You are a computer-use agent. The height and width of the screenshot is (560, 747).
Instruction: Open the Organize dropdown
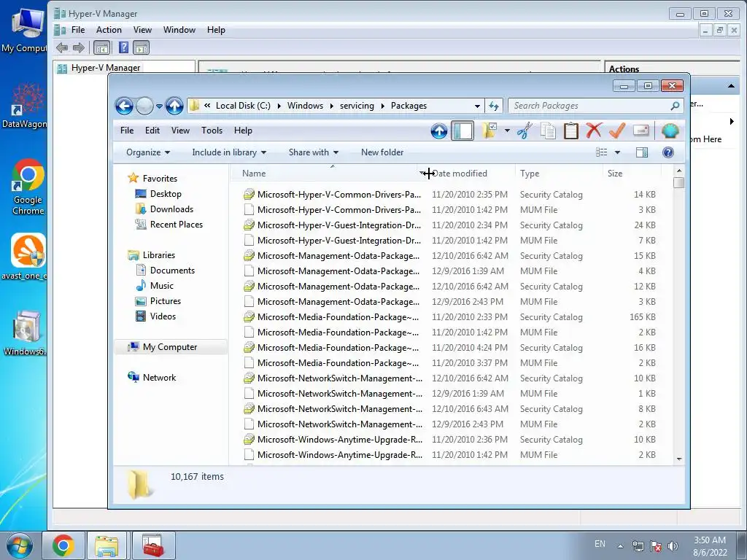147,152
